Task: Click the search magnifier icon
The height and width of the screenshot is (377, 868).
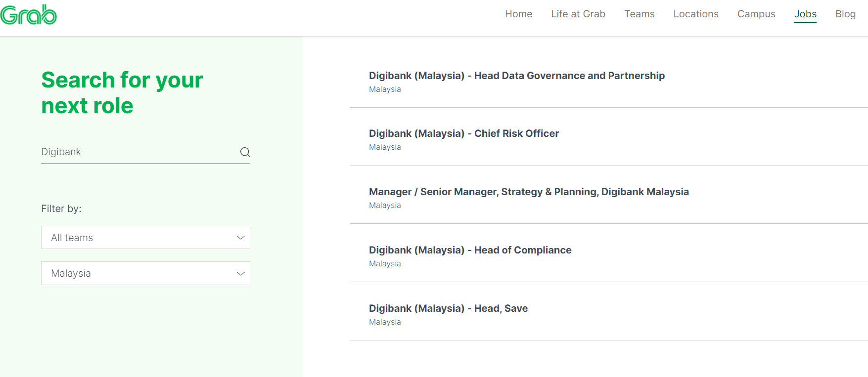Action: 245,152
